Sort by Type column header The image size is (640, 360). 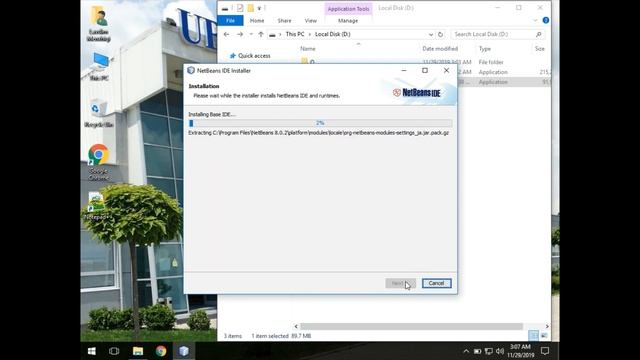click(x=485, y=49)
